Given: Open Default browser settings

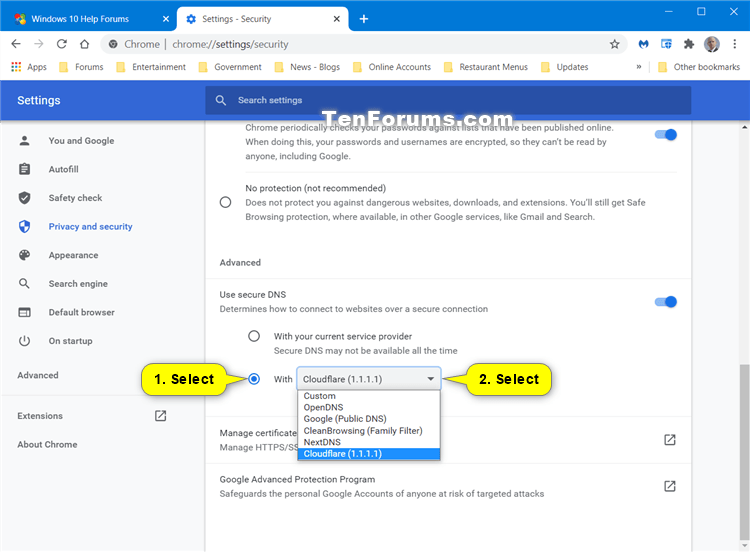Looking at the screenshot, I should coord(81,312).
